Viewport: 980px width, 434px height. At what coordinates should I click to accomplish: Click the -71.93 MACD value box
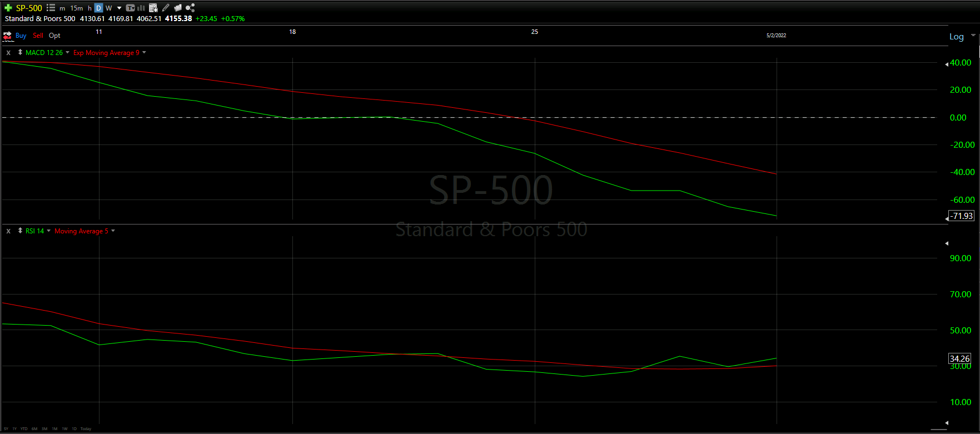click(962, 216)
